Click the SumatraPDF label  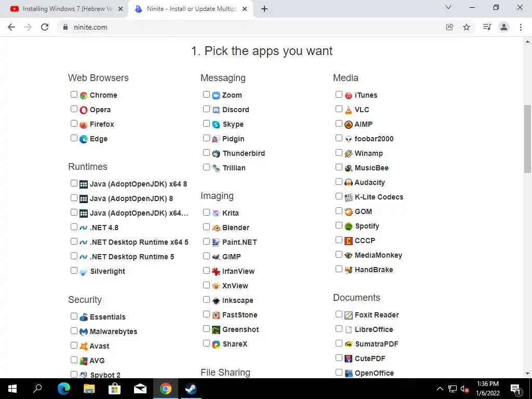[377, 344]
